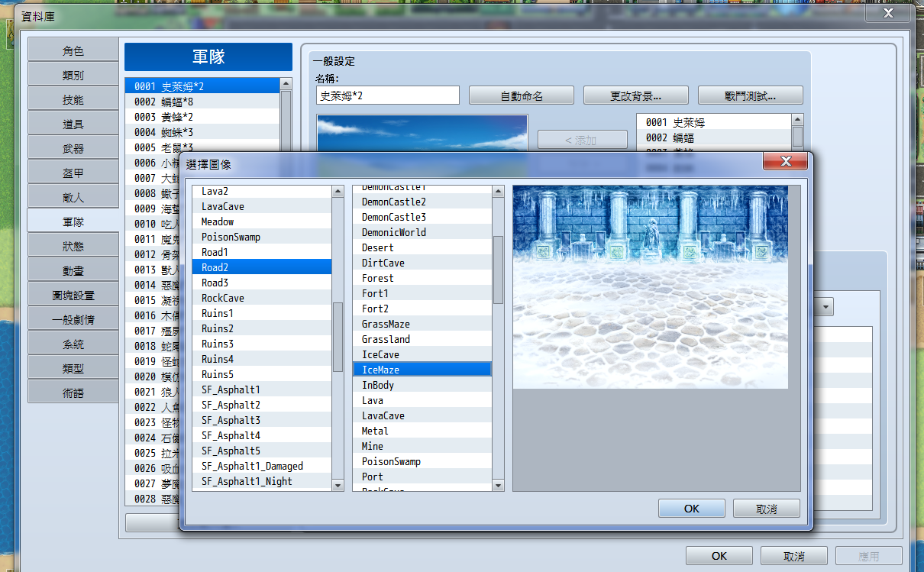
Task: Click the 更改背景... button
Action: 636,95
